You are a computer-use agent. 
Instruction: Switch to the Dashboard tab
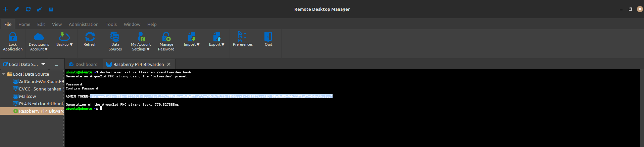click(83, 64)
